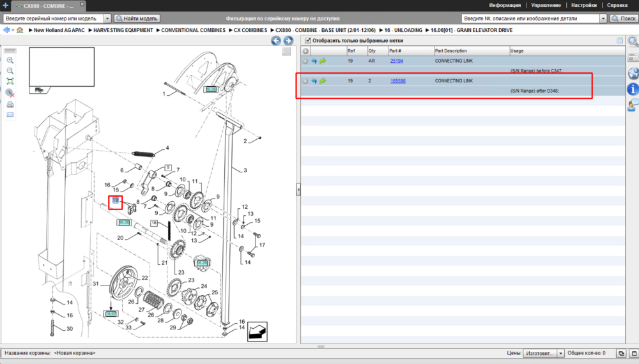Navigate to CX880 - COMBINE - BASE UNIT breadcrumb

click(325, 30)
